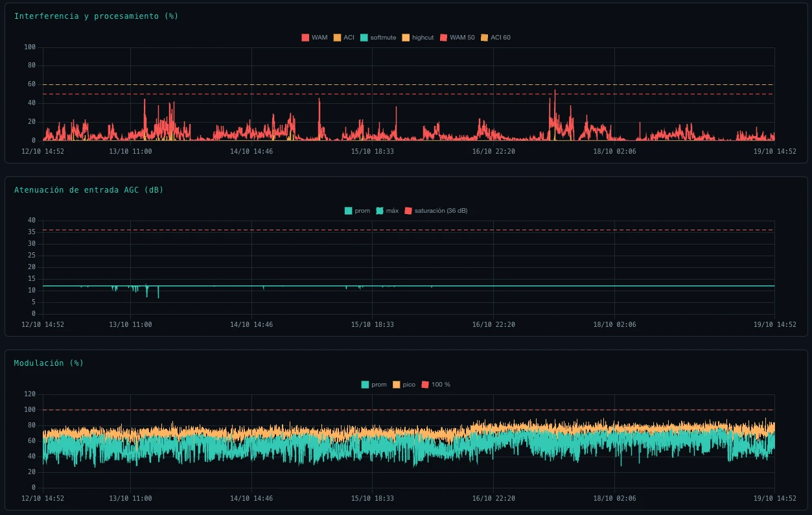This screenshot has height=515, width=812.
Task: Toggle the ACI series legend item
Action: point(343,38)
